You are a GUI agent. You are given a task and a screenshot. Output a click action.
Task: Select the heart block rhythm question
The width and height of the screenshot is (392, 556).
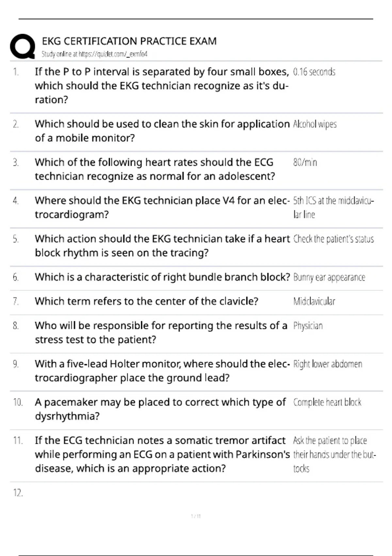point(162,246)
